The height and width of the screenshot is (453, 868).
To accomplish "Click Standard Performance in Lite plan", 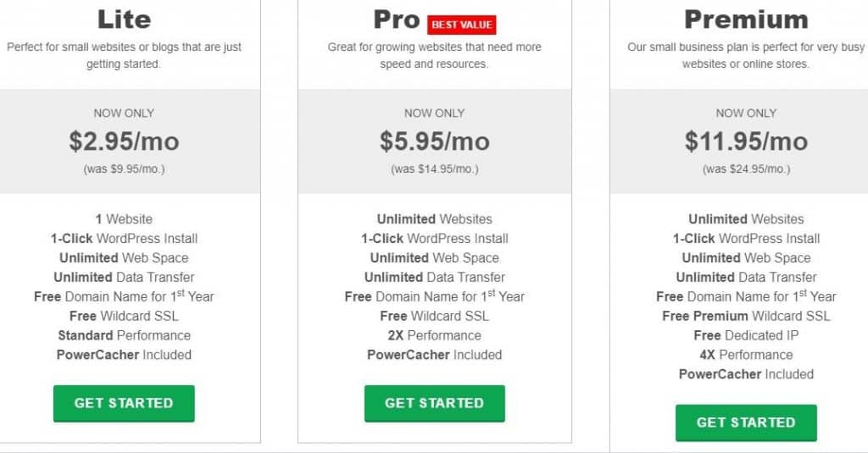I will point(124,335).
